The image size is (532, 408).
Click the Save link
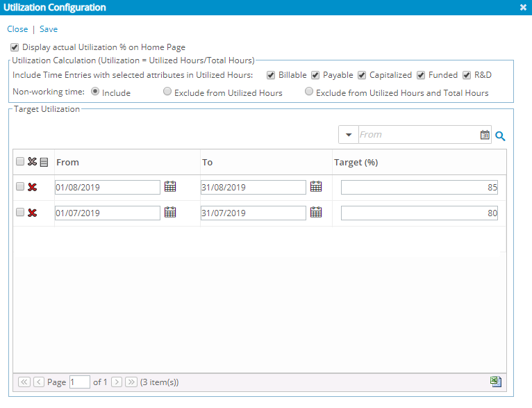point(49,29)
